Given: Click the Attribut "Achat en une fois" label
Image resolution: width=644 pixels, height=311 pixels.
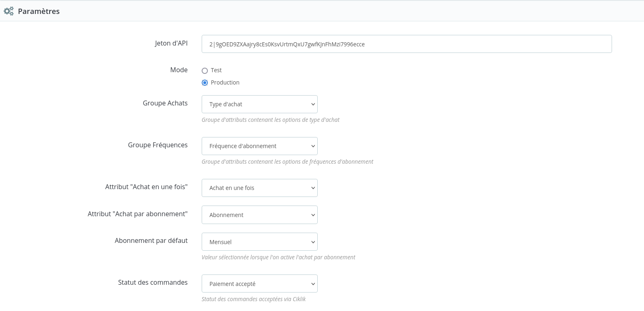Looking at the screenshot, I should click(x=146, y=187).
